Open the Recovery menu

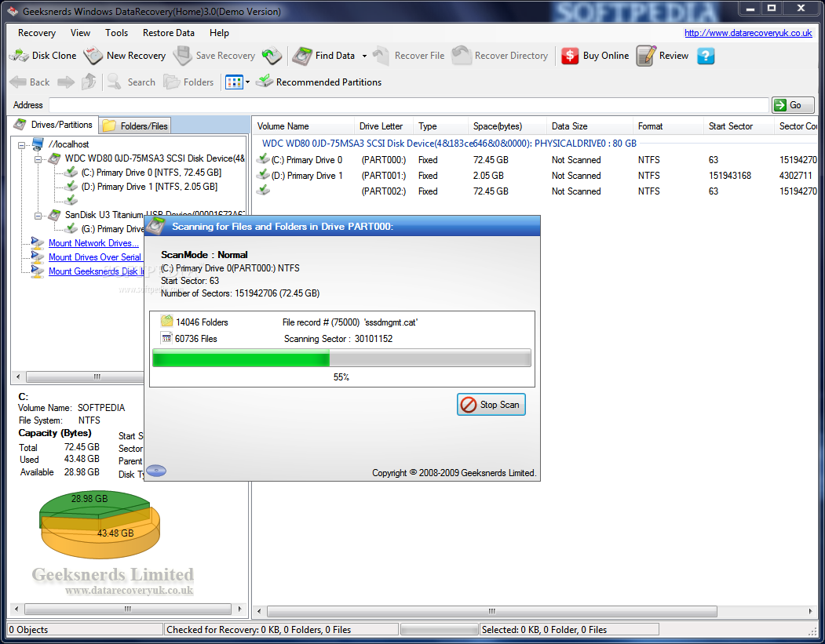point(36,33)
